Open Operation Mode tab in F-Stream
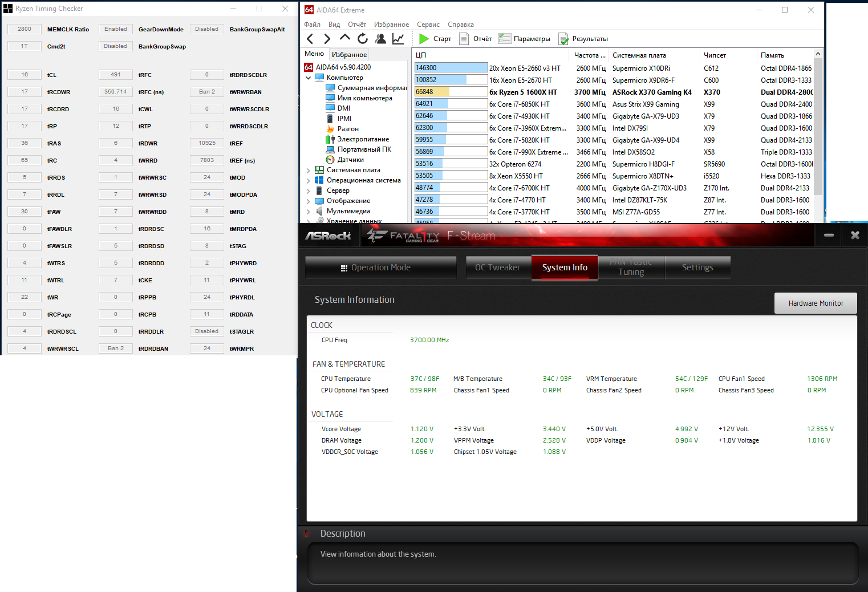This screenshot has width=868, height=592. pyautogui.click(x=381, y=267)
